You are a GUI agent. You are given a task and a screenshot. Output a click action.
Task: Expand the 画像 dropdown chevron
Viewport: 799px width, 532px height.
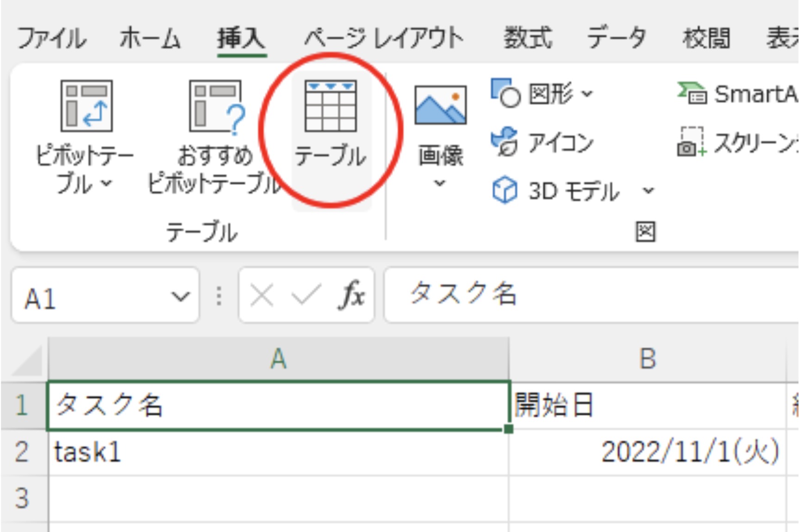coord(440,183)
